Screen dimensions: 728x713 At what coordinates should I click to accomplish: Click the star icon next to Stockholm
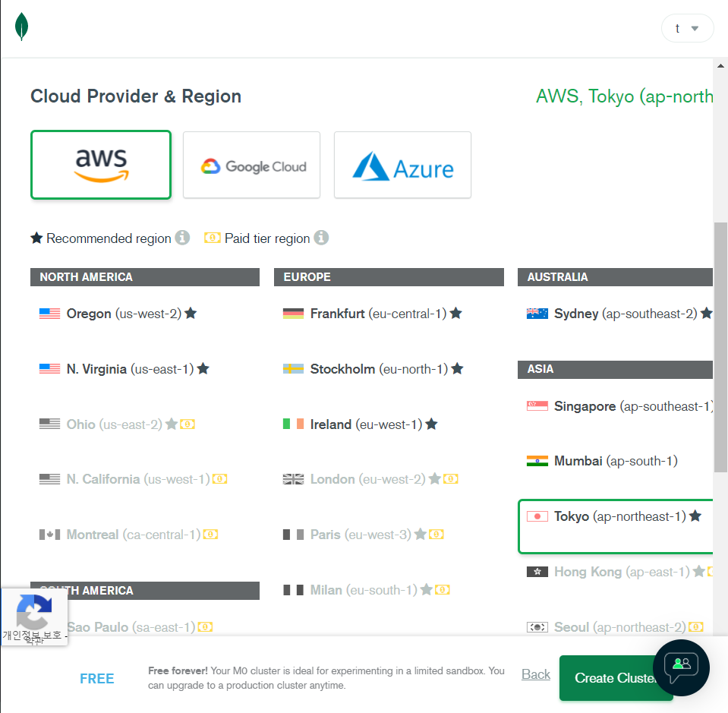tap(457, 368)
